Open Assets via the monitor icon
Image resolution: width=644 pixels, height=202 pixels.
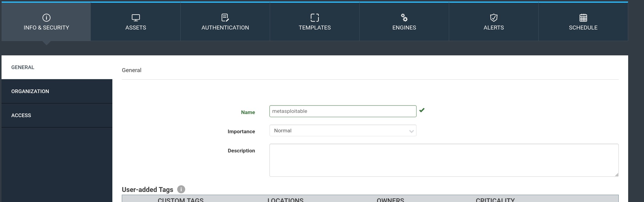[x=135, y=18]
